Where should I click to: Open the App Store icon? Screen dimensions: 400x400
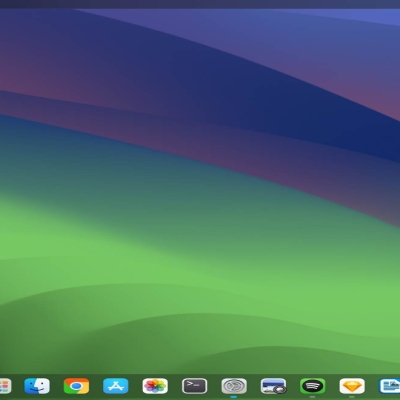point(116,386)
